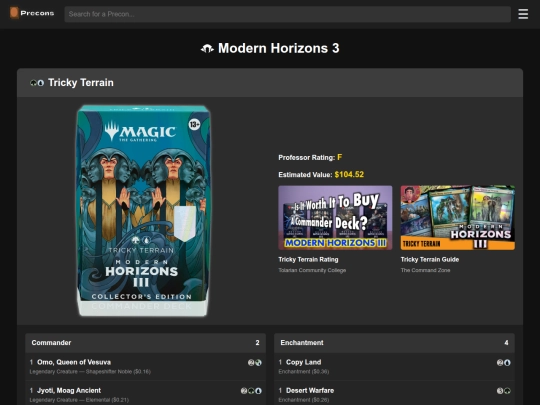The image size is (540, 405).
Task: Open the Command Zone Tricky Terrain thumbnail
Action: [458, 218]
